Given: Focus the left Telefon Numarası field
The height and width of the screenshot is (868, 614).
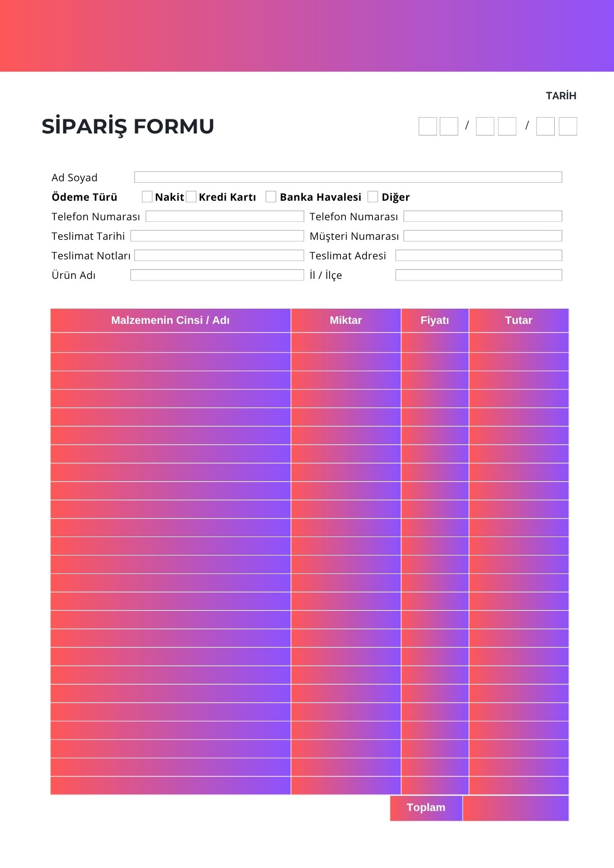Looking at the screenshot, I should (x=225, y=216).
